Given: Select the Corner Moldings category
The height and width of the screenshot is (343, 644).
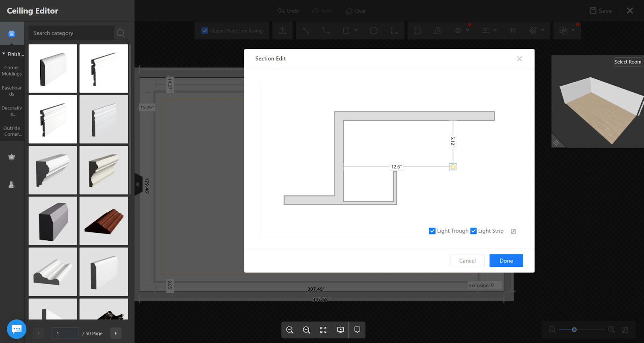Looking at the screenshot, I should pyautogui.click(x=12, y=71).
